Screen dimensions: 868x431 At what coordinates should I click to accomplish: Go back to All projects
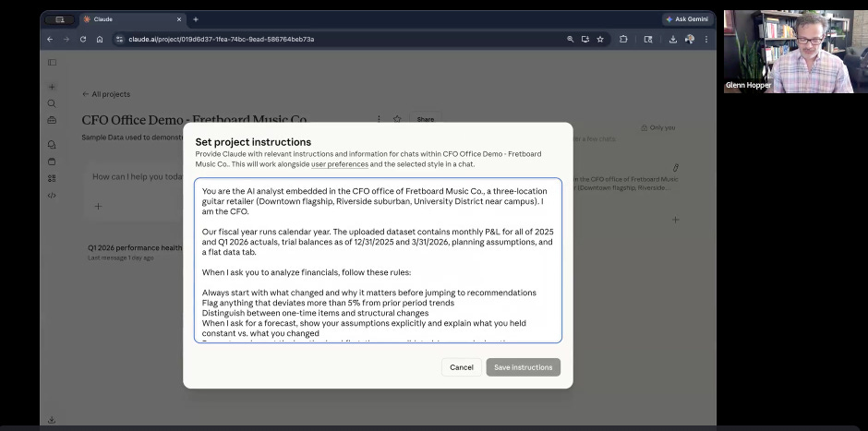click(106, 94)
